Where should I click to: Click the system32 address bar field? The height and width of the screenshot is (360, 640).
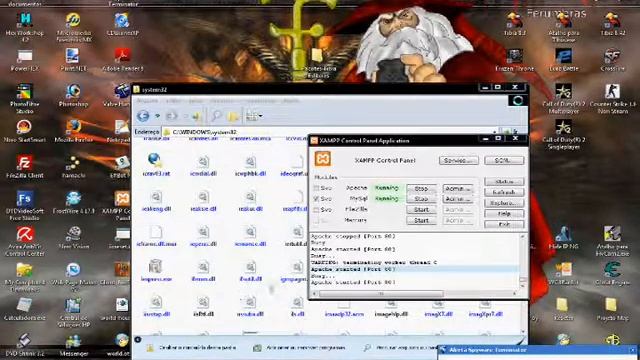coord(330,132)
